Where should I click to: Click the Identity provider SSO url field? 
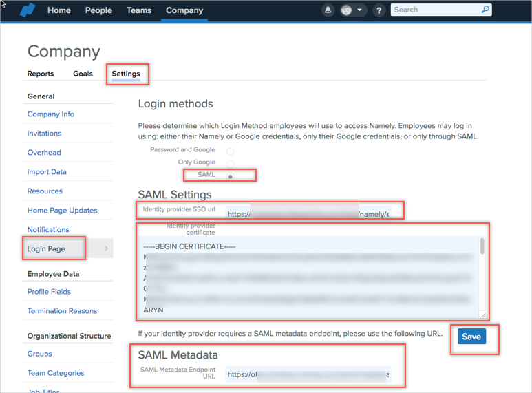(x=308, y=214)
